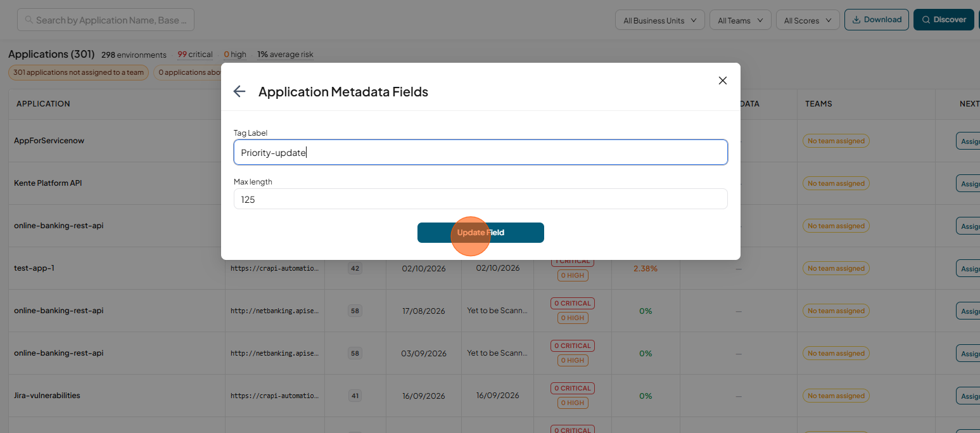
Task: Click the Download button
Action: pyautogui.click(x=877, y=20)
